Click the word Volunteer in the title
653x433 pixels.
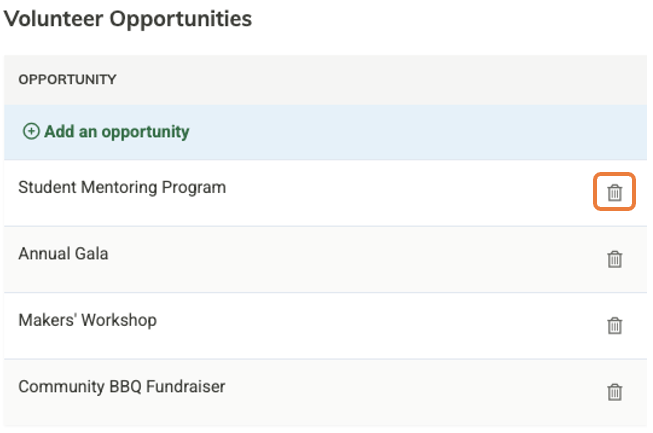pos(54,19)
